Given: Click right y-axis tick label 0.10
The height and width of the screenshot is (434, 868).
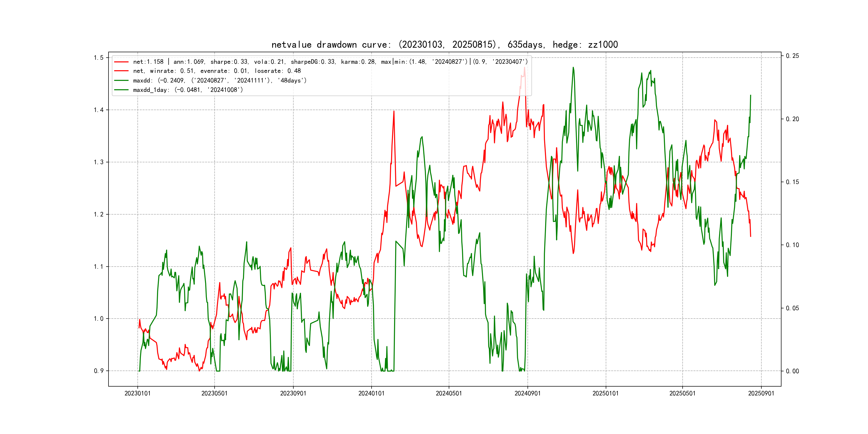Looking at the screenshot, I should (x=792, y=245).
